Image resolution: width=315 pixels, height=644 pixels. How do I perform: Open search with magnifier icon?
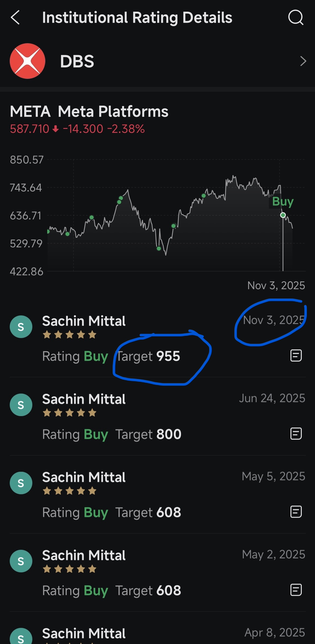[296, 18]
